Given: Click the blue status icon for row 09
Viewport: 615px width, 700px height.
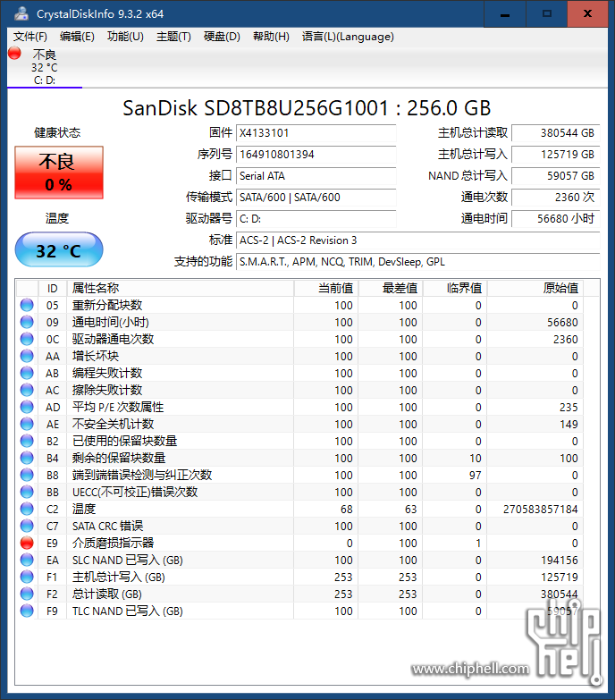Looking at the screenshot, I should (x=27, y=322).
